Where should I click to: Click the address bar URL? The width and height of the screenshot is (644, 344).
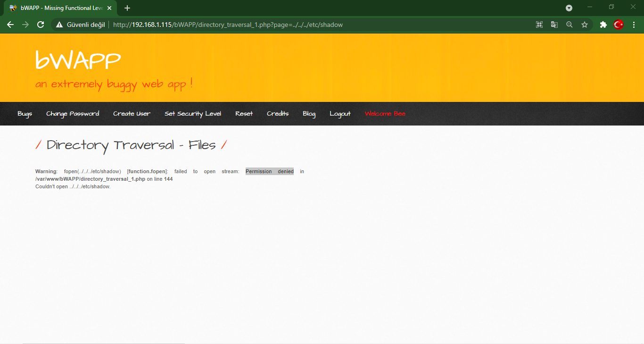click(228, 25)
